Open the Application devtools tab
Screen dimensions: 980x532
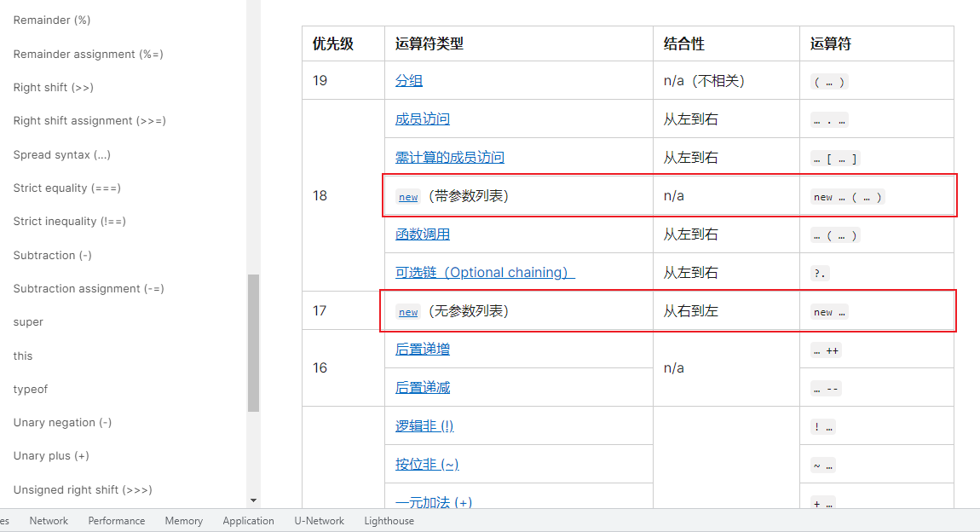pos(248,521)
